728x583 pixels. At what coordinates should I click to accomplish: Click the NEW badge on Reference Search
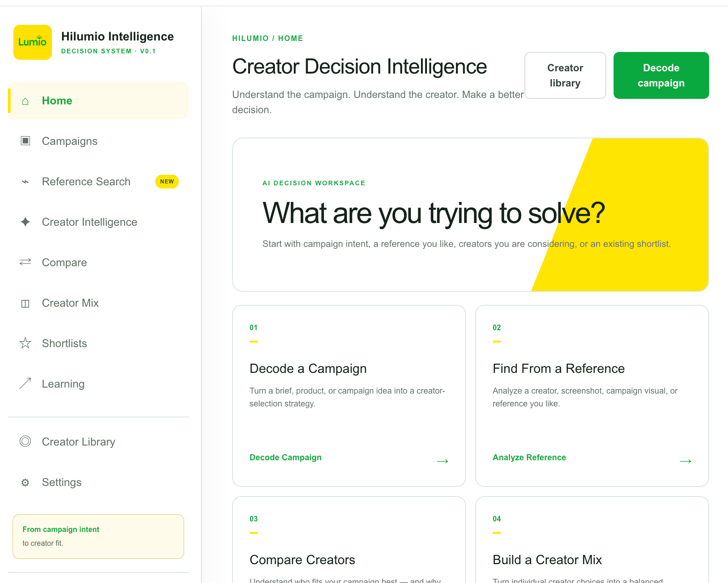tap(167, 182)
